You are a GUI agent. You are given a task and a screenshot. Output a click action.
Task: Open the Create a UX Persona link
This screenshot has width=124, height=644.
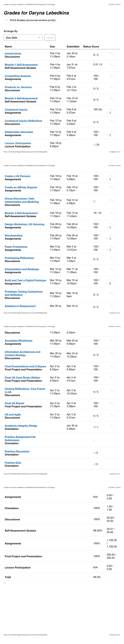tap(17, 176)
